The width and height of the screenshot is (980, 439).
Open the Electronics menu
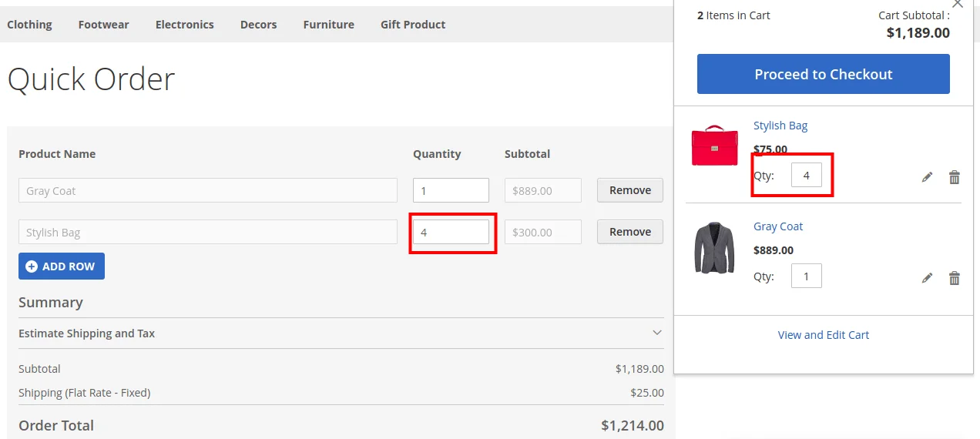(x=185, y=25)
